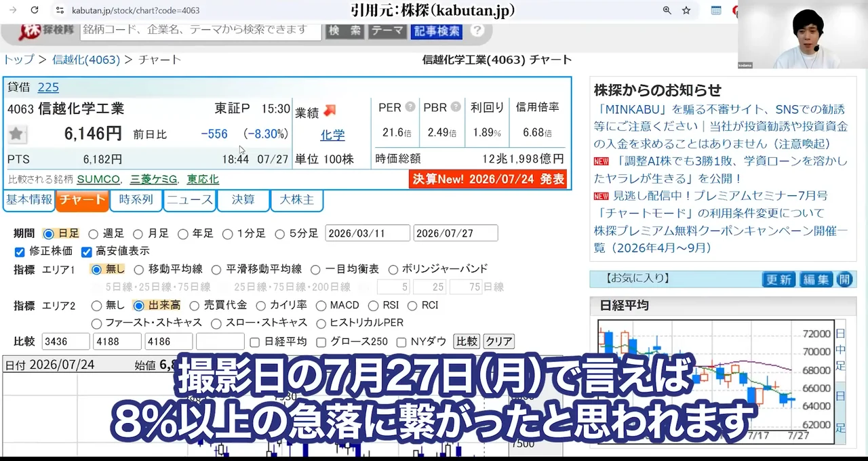The image size is (868, 461).
Task: Click the 記事検索 button
Action: (x=437, y=31)
